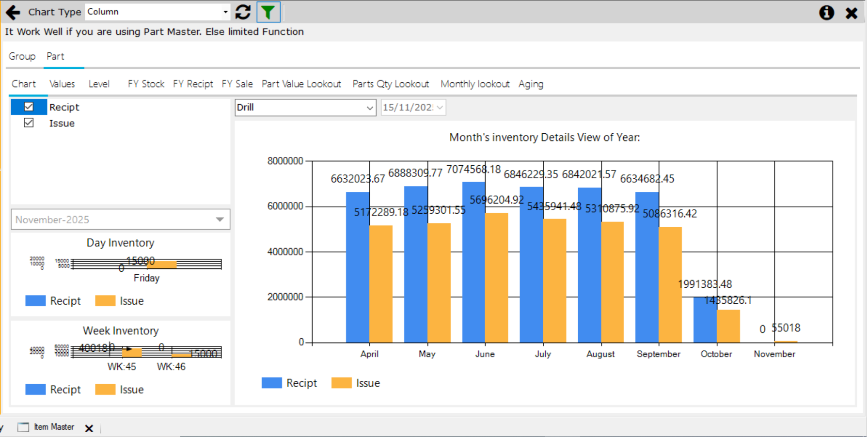Open the Aging tab
Screen dimensions: 868x437
pos(531,84)
